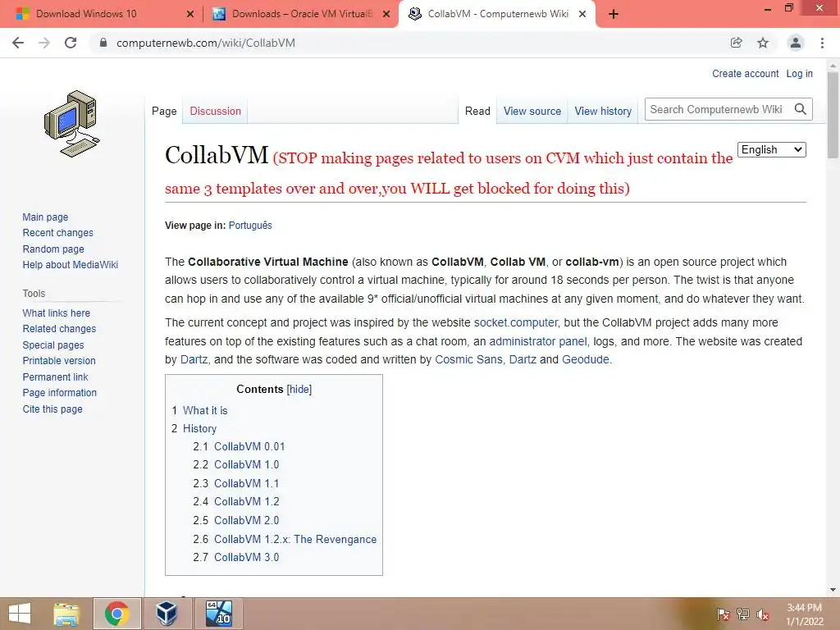This screenshot has height=630, width=840.
Task: Go back with the browser back arrow
Action: pos(18,43)
